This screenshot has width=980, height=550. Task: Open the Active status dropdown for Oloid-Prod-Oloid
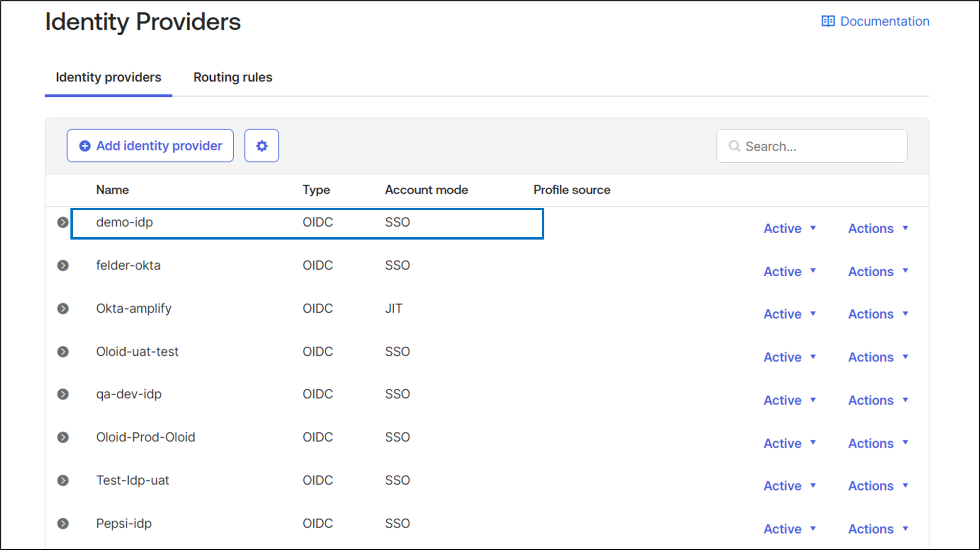(790, 443)
